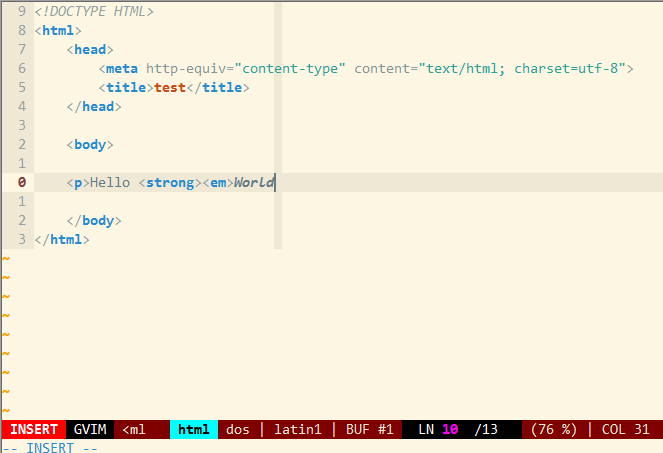The width and height of the screenshot is (663, 453).
Task: Click the LN 10 line indicator
Action: (438, 429)
